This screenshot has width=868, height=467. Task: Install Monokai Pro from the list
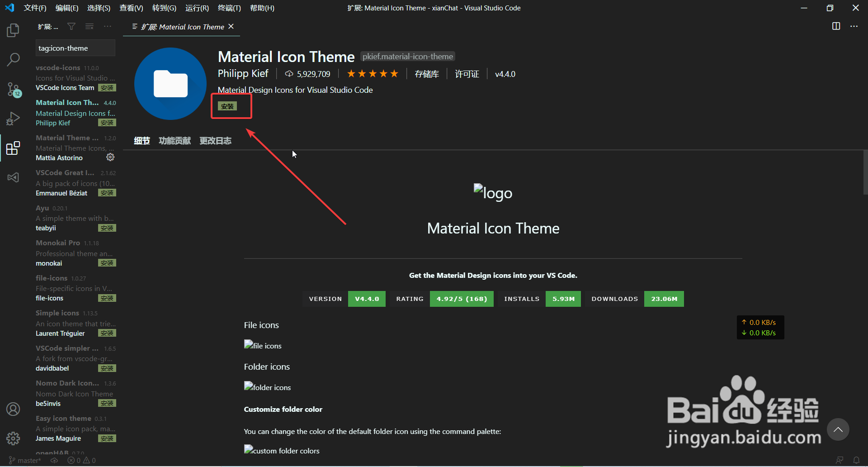107,263
